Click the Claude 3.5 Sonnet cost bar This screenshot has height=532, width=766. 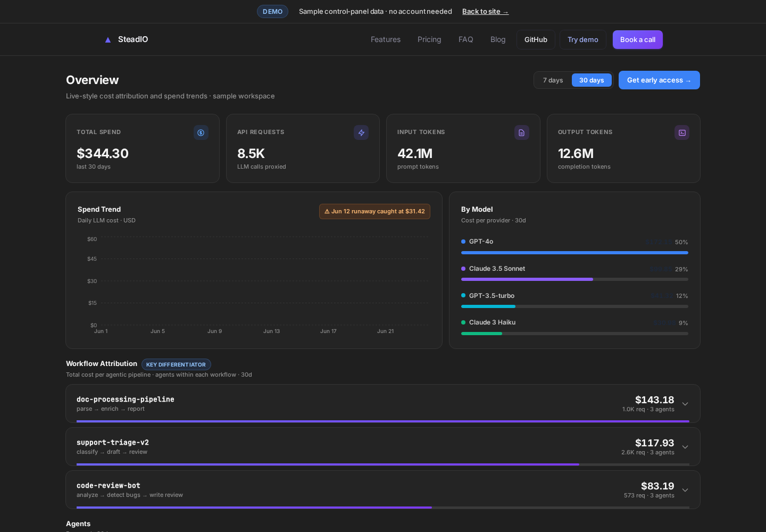coord(574,279)
